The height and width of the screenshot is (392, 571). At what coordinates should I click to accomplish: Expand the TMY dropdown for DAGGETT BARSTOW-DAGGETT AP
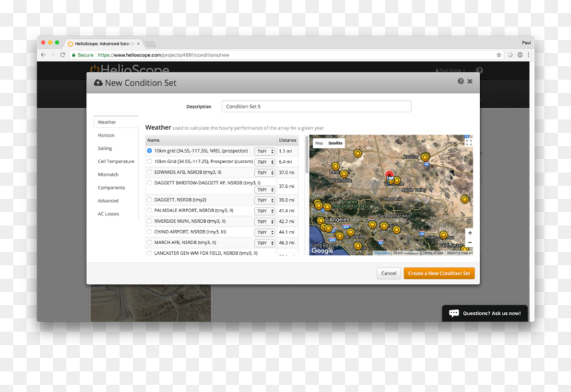pos(264,190)
